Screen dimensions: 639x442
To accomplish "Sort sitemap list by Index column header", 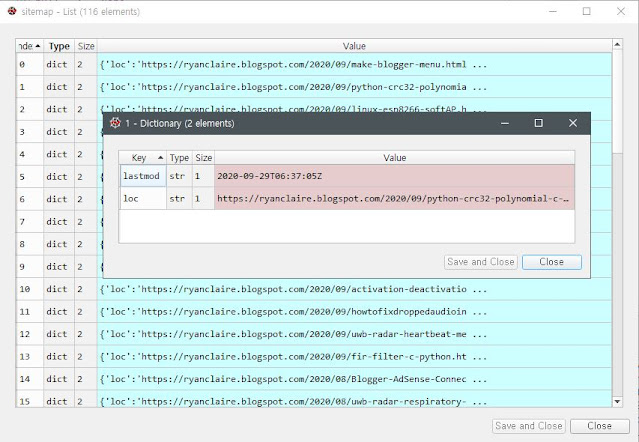I will click(x=29, y=46).
